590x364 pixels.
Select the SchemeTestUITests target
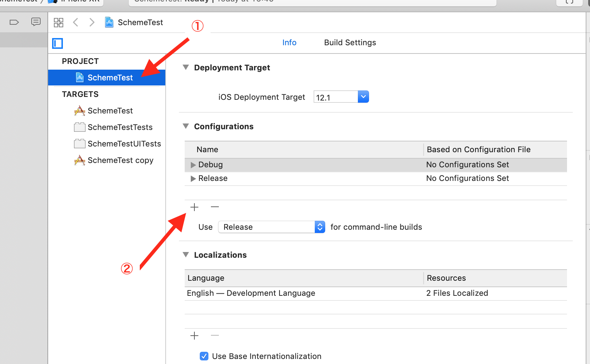click(x=124, y=144)
